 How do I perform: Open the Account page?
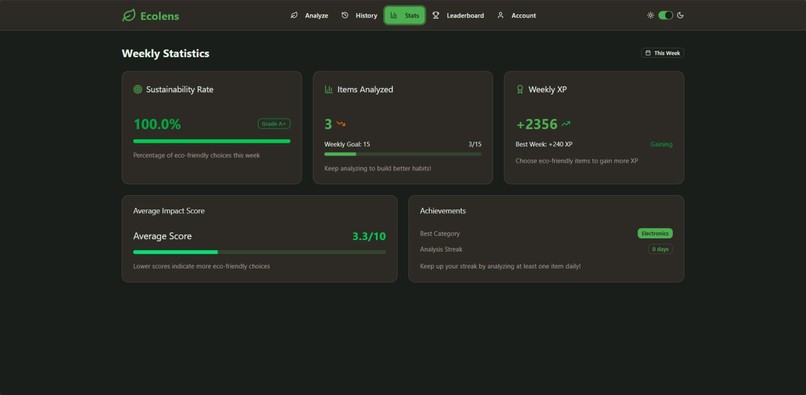pyautogui.click(x=517, y=15)
